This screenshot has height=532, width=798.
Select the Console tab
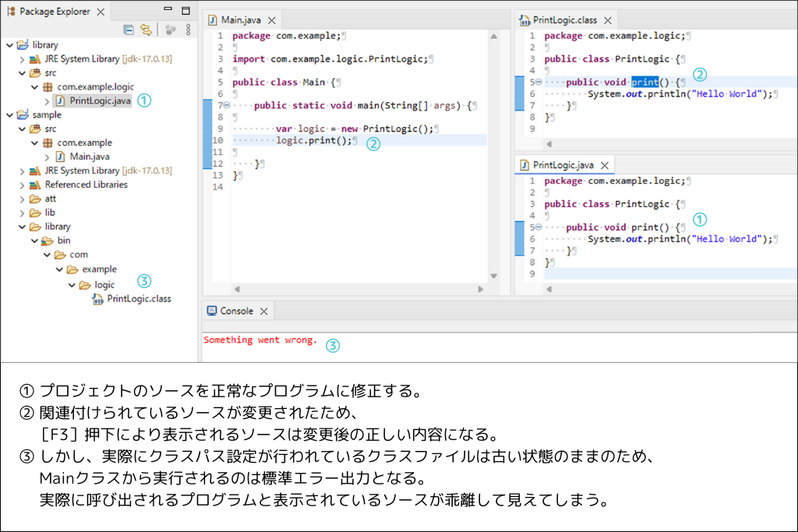[x=237, y=311]
